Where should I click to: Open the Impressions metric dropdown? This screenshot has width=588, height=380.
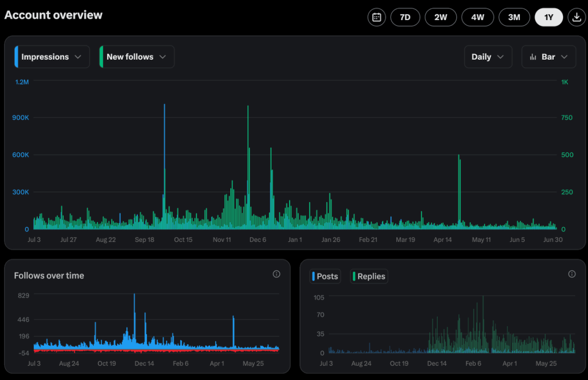tap(52, 57)
